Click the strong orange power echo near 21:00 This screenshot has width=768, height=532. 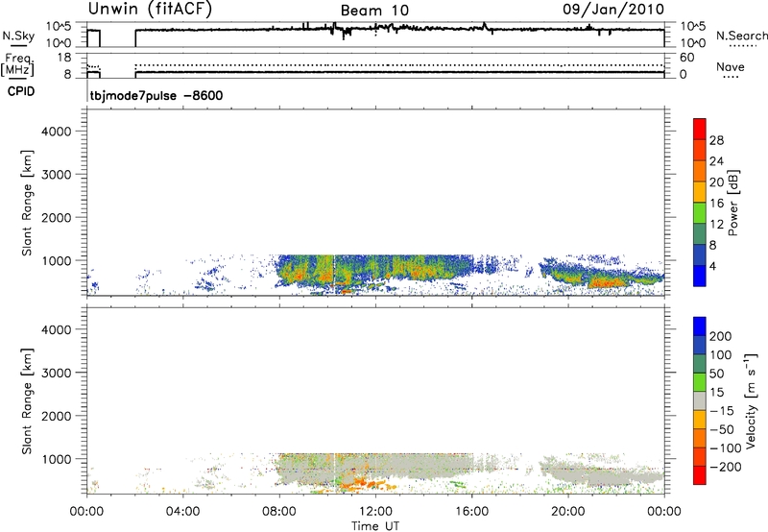[x=607, y=282]
